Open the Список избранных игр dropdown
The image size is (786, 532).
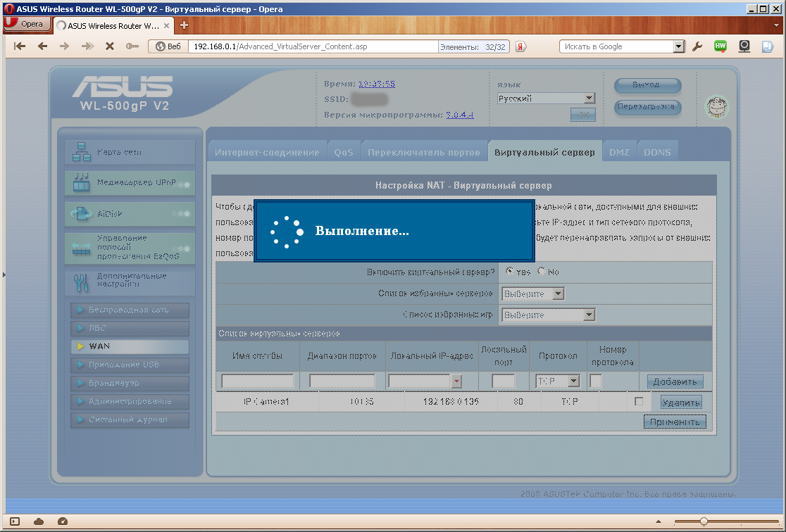coord(549,315)
